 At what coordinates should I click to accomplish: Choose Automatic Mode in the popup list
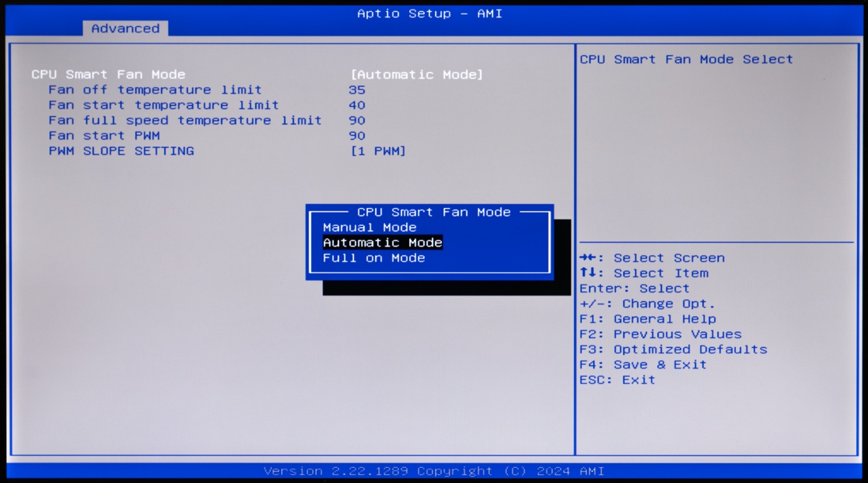coord(382,243)
